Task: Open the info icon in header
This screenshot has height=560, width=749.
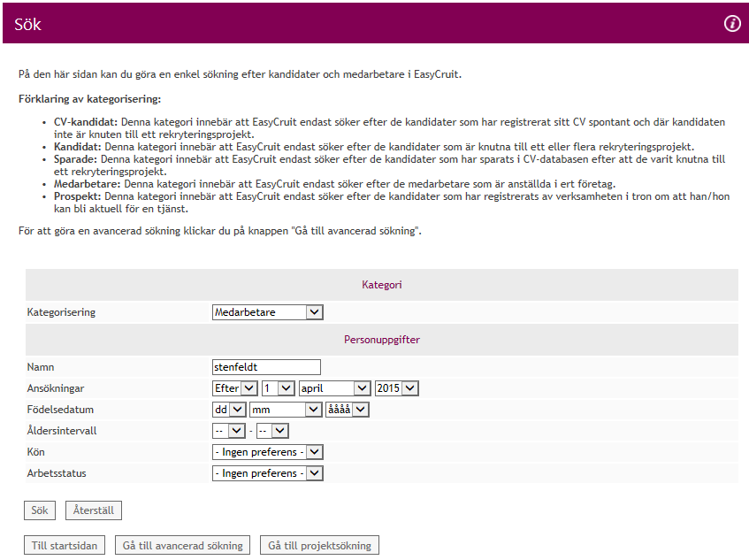Action: pyautogui.click(x=732, y=23)
